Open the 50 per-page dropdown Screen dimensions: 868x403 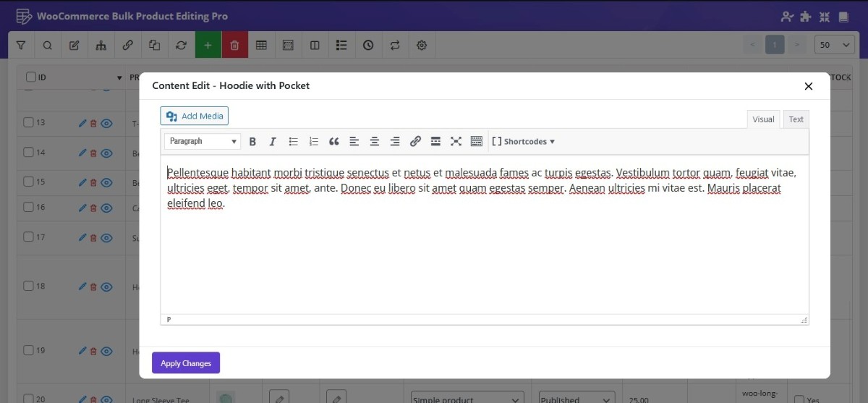click(834, 45)
